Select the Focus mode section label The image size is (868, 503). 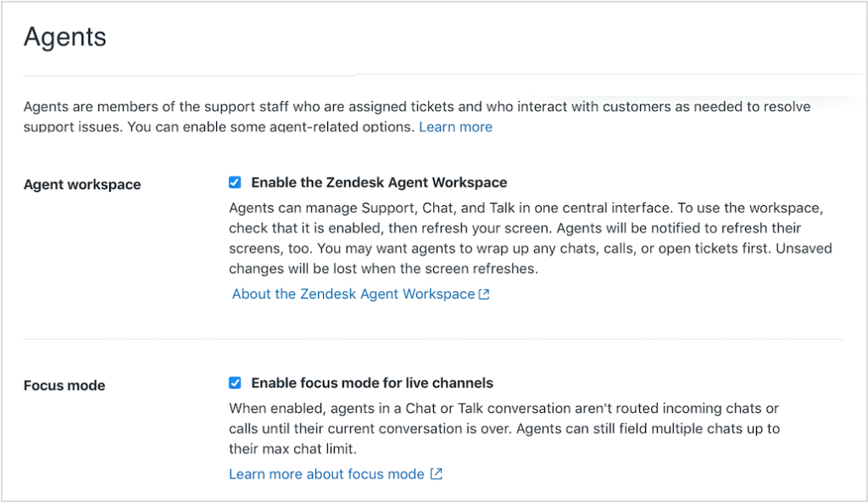click(64, 386)
